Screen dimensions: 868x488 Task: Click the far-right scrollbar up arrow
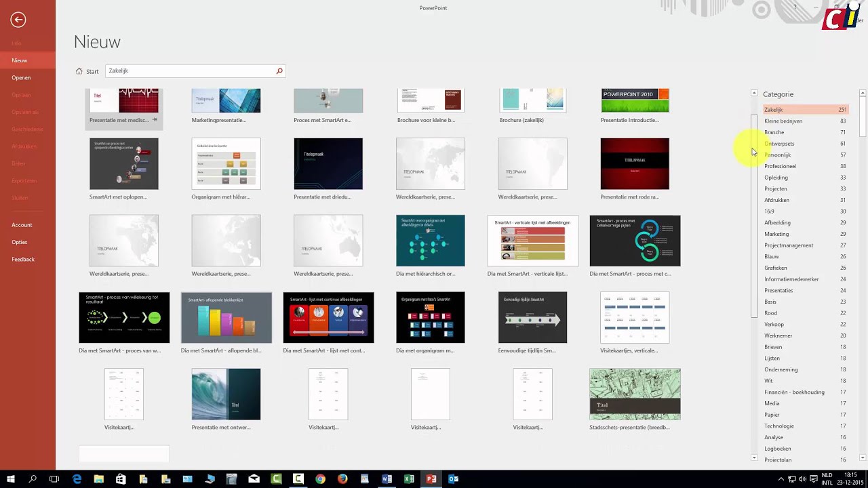(863, 93)
